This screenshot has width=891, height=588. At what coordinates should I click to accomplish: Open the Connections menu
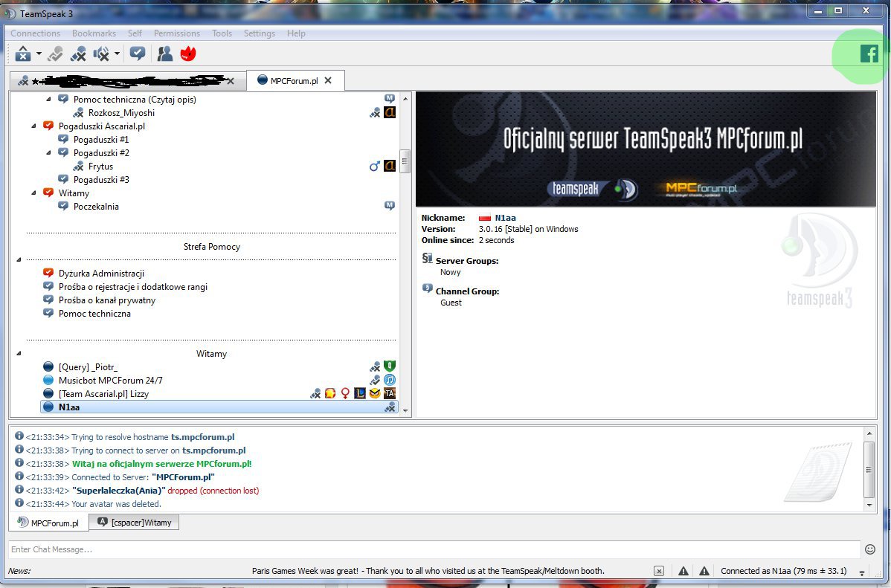[35, 33]
